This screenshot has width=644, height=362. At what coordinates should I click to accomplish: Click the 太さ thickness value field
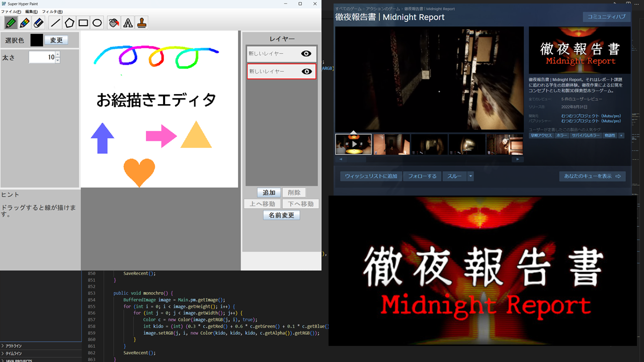pos(42,57)
